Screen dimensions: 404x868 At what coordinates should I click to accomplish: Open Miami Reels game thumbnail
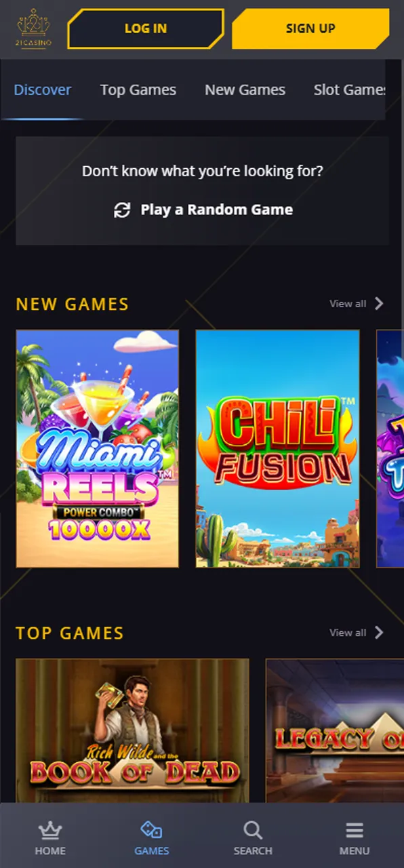98,449
